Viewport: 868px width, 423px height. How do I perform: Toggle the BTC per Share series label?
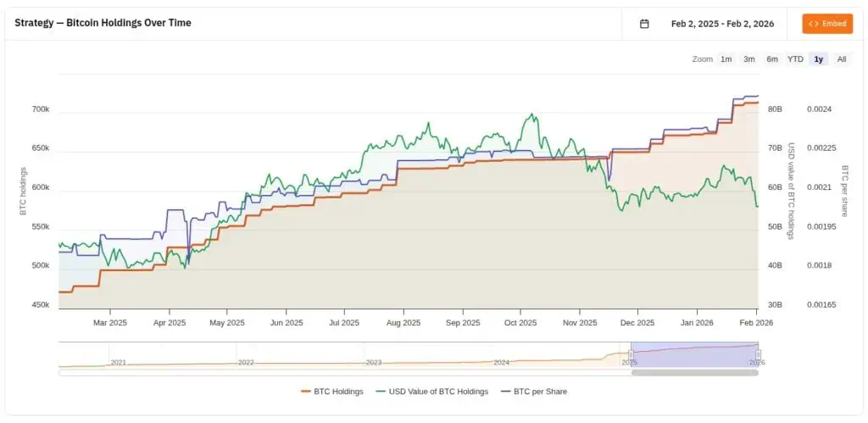tap(541, 392)
